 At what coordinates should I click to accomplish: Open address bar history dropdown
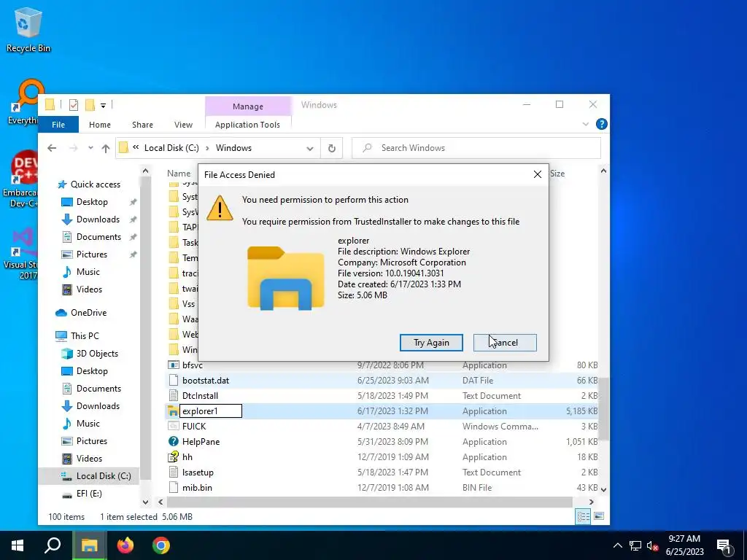click(309, 148)
